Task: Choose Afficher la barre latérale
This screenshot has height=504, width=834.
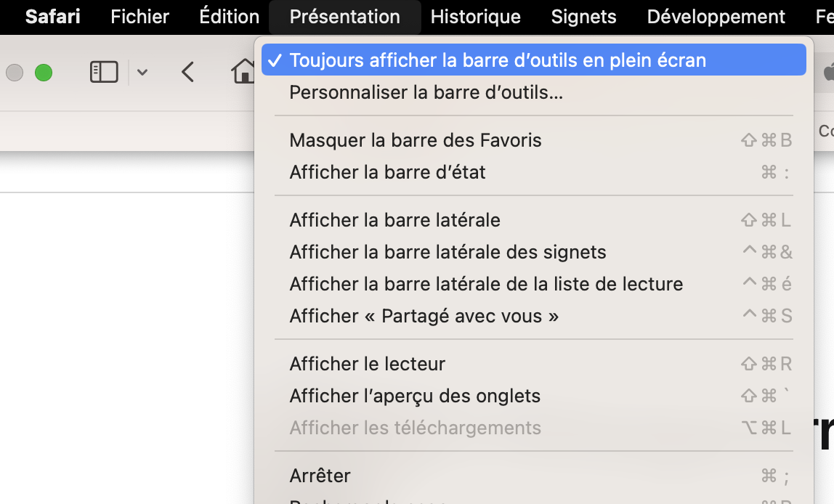Action: 394,220
